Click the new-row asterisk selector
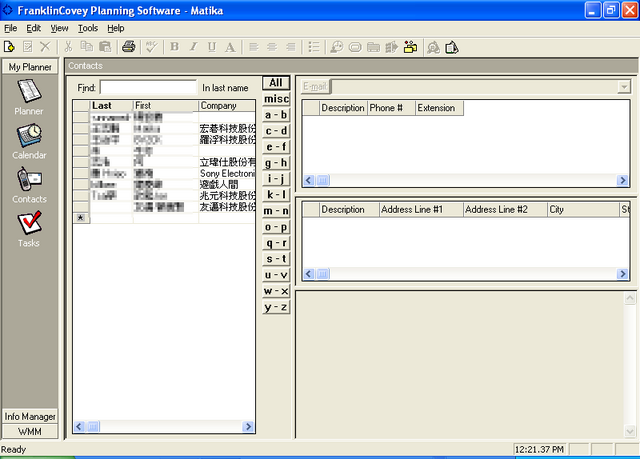This screenshot has height=459, width=640. pyautogui.click(x=81, y=218)
